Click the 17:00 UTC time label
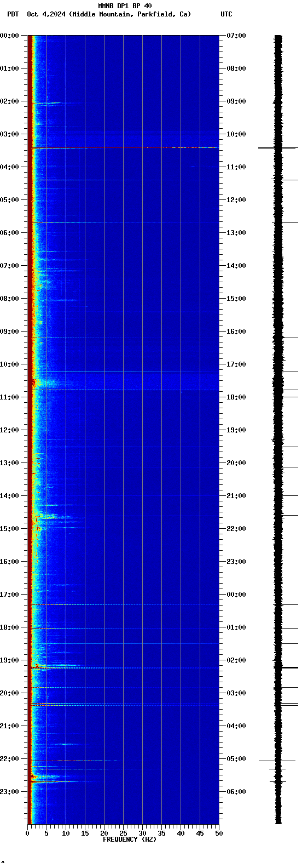The height and width of the screenshot is (868, 302). point(236,364)
